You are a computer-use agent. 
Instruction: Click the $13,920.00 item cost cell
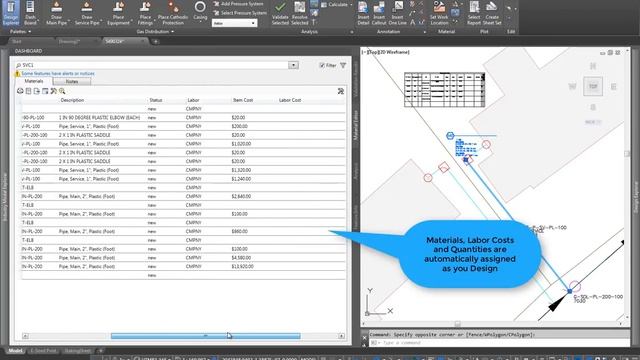242,266
